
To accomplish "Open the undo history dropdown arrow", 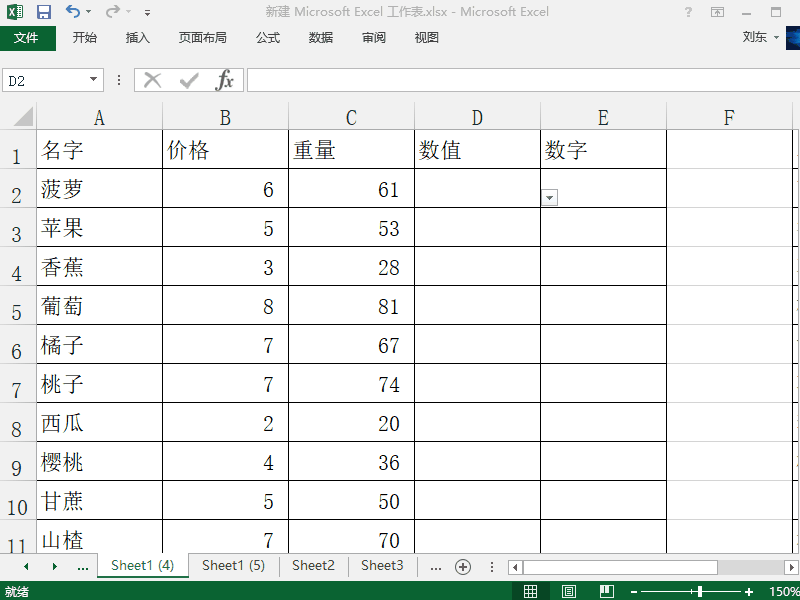I will [x=88, y=12].
